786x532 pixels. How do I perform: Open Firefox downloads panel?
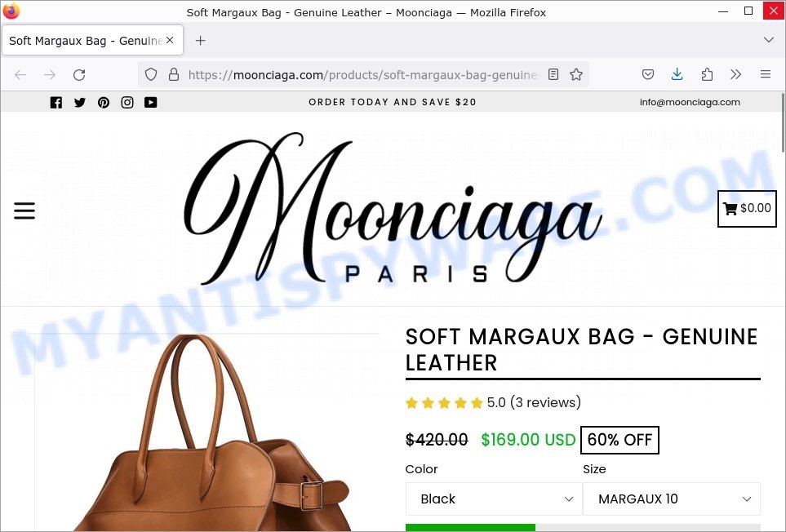(x=677, y=74)
